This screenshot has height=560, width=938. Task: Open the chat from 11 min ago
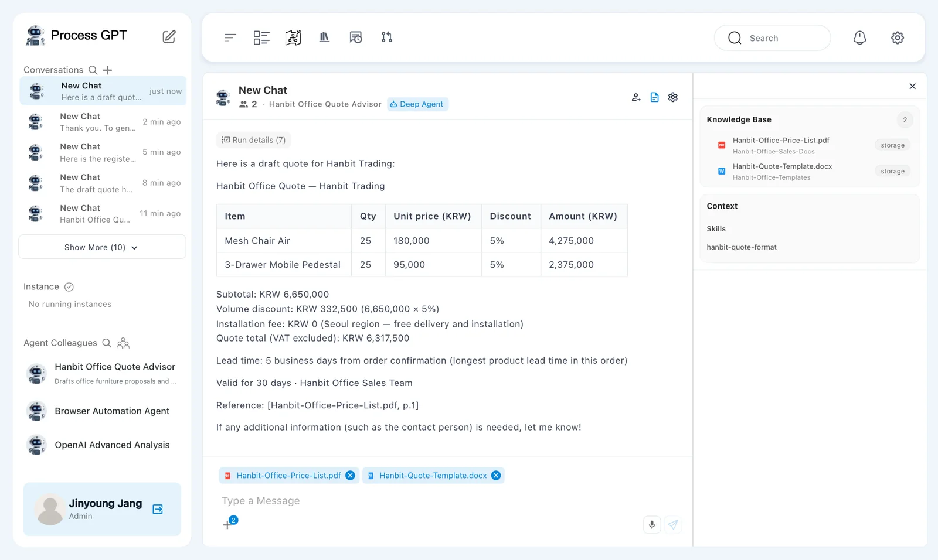pos(103,214)
